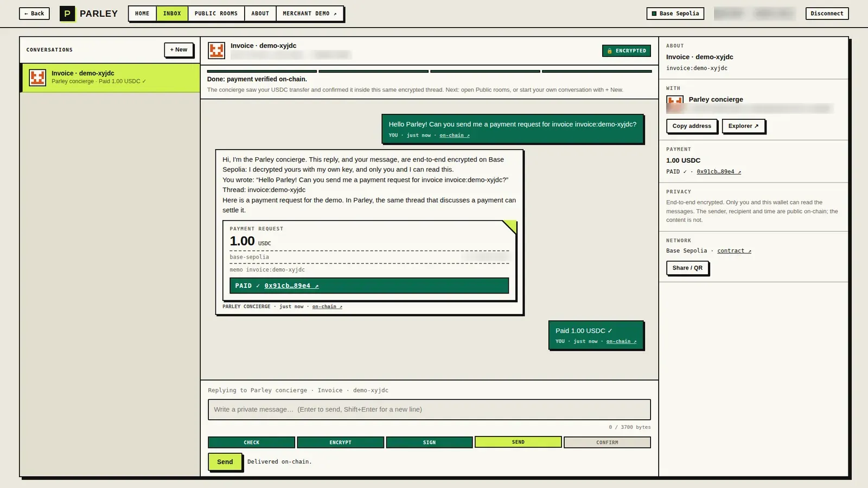Viewport: 868px width, 488px height.
Task: Click the green Send button
Action: [225, 462]
